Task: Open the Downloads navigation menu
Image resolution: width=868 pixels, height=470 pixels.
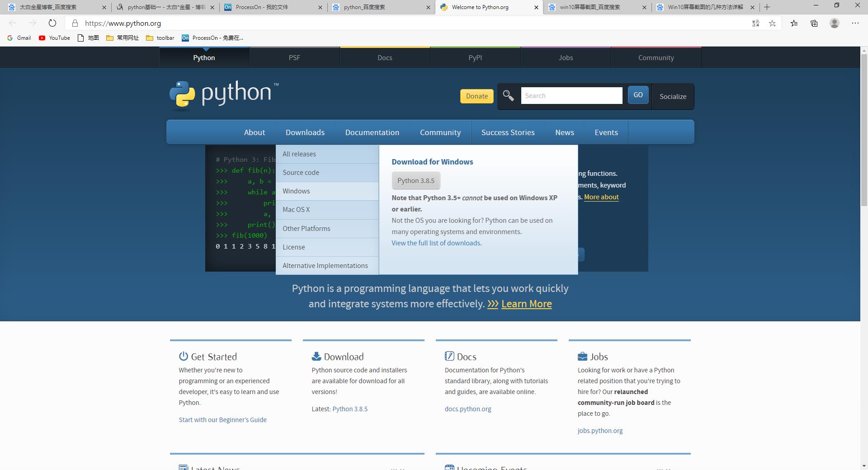Action: pos(305,132)
